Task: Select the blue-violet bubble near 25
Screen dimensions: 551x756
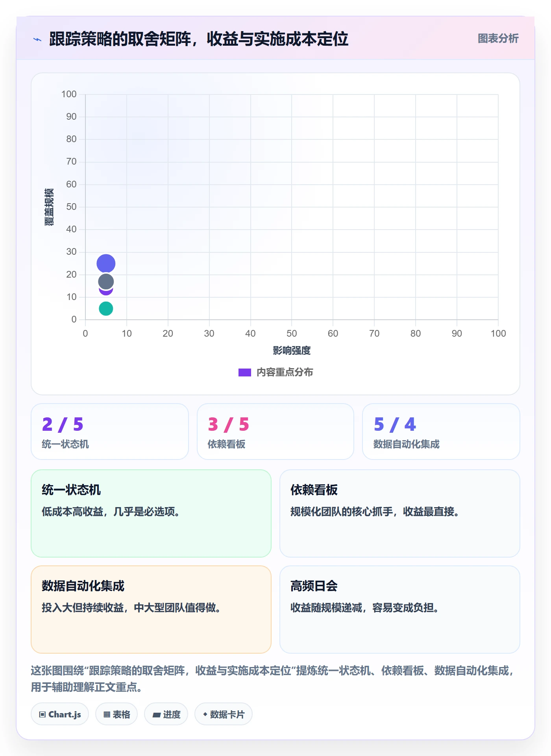Action: (x=106, y=263)
